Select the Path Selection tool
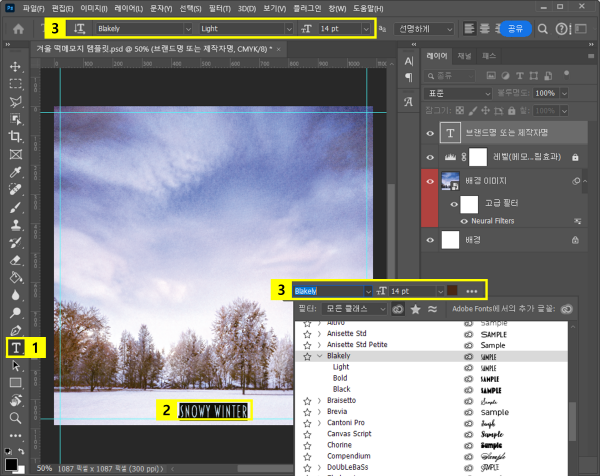 [15, 366]
